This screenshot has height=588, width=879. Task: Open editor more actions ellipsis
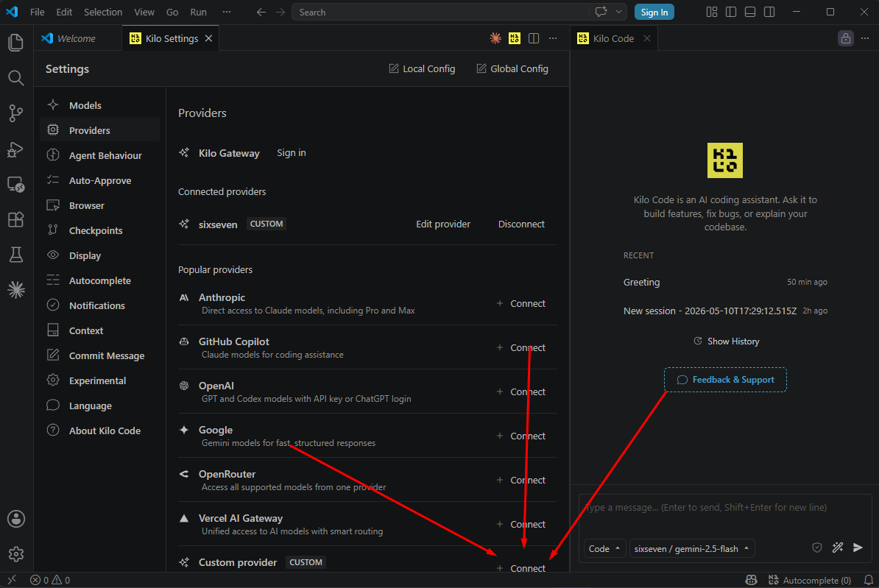tap(553, 38)
